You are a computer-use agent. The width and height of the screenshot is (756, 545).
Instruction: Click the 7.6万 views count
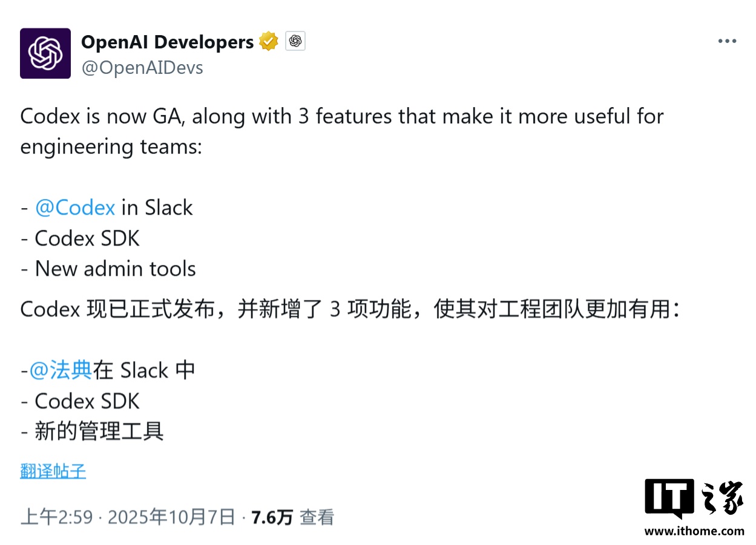[272, 517]
